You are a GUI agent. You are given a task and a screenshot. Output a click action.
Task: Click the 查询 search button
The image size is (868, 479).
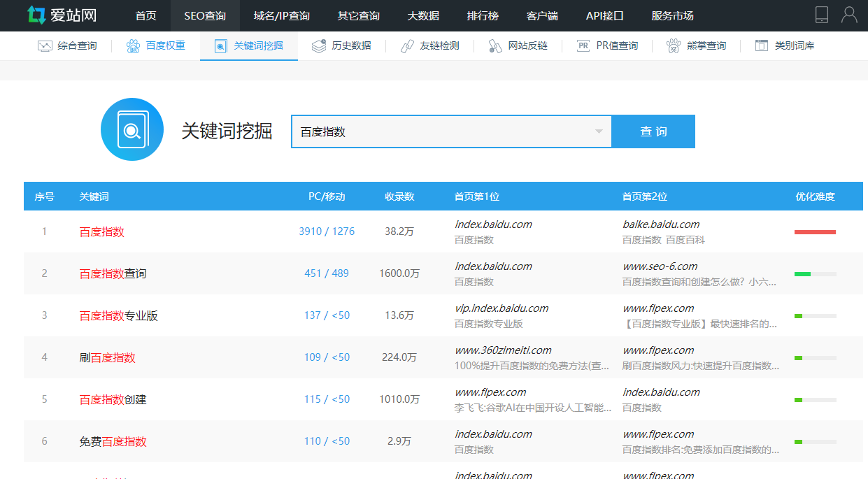pyautogui.click(x=653, y=131)
